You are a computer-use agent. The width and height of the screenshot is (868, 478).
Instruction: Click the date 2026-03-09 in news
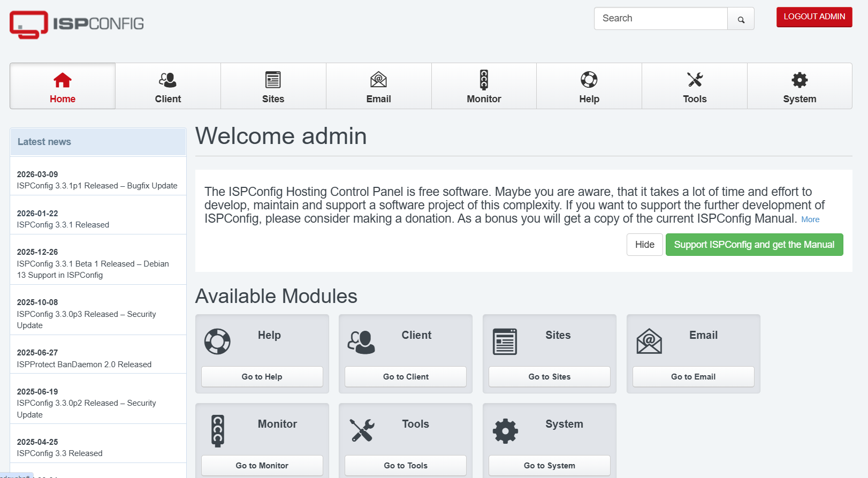click(x=37, y=174)
